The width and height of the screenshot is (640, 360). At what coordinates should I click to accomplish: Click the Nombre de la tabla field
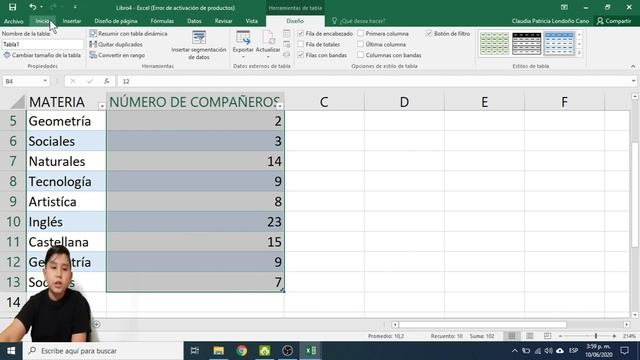pyautogui.click(x=42, y=44)
